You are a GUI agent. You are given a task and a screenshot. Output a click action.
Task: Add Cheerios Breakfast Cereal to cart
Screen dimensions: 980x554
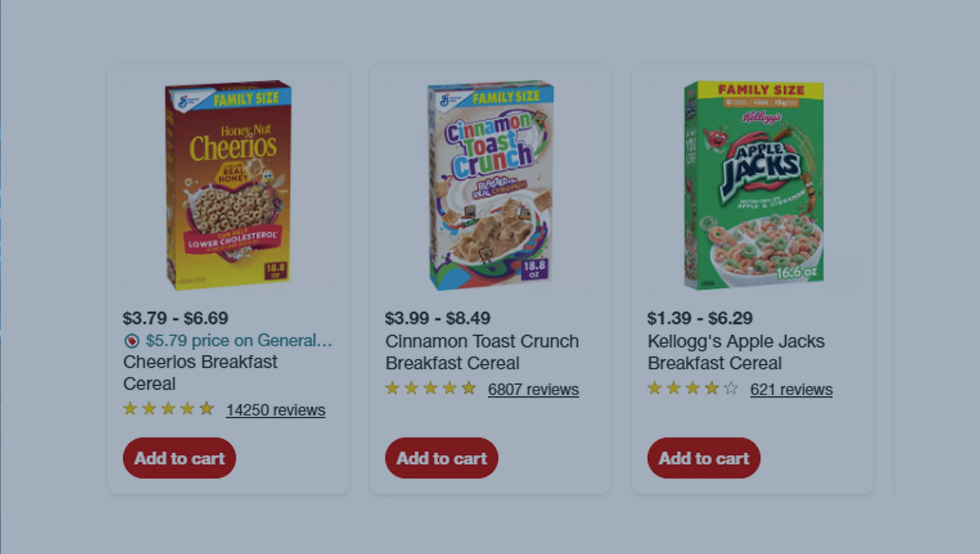coord(179,458)
